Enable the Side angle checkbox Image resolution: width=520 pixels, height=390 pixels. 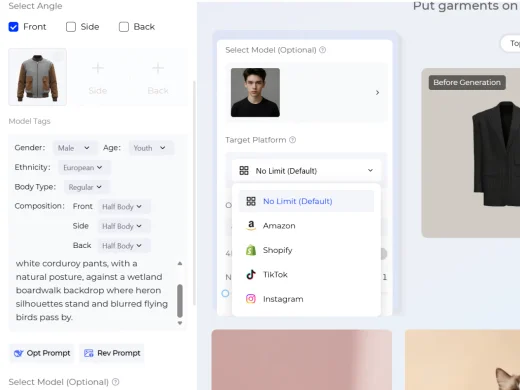point(71,27)
